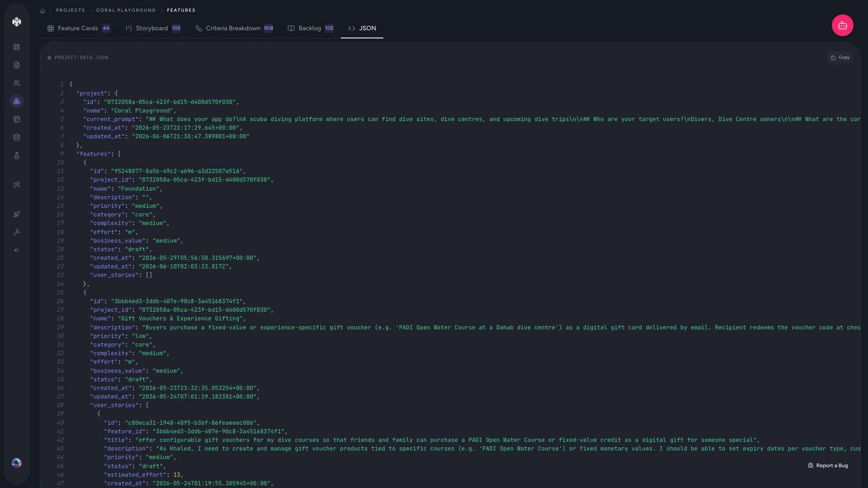Screen dimensions: 868x488
Task: Go to Coral Playground in the breadcrumb
Action: click(126, 10)
